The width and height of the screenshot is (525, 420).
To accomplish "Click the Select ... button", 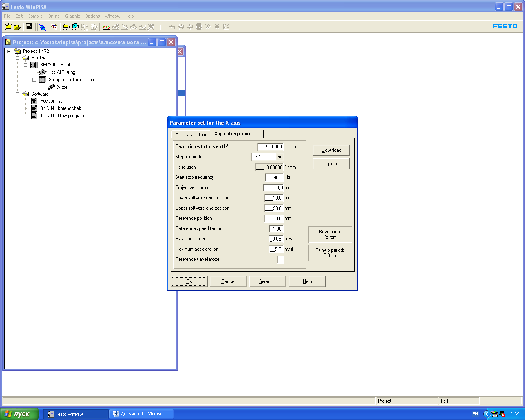I will (268, 281).
